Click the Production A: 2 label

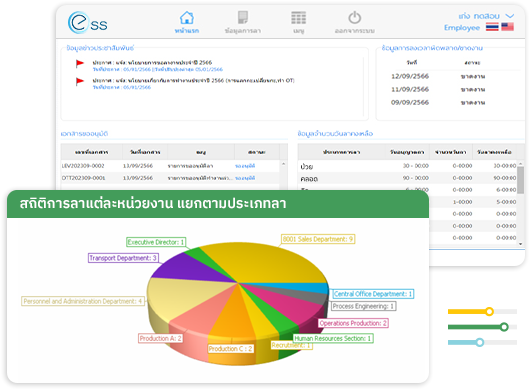point(161,339)
